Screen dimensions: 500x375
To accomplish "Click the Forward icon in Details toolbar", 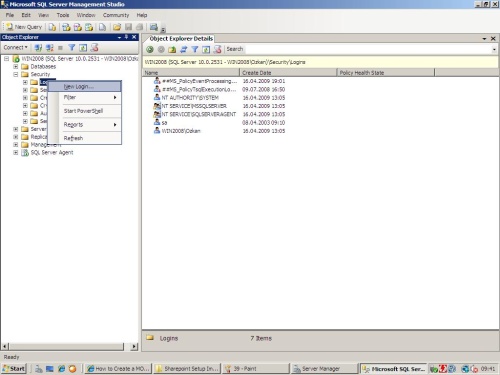I will pyautogui.click(x=161, y=50).
